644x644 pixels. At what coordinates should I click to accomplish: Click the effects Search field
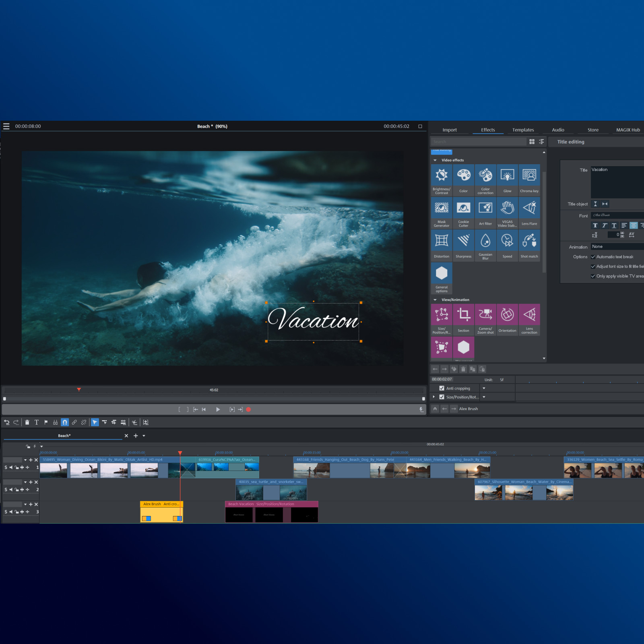[478, 142]
